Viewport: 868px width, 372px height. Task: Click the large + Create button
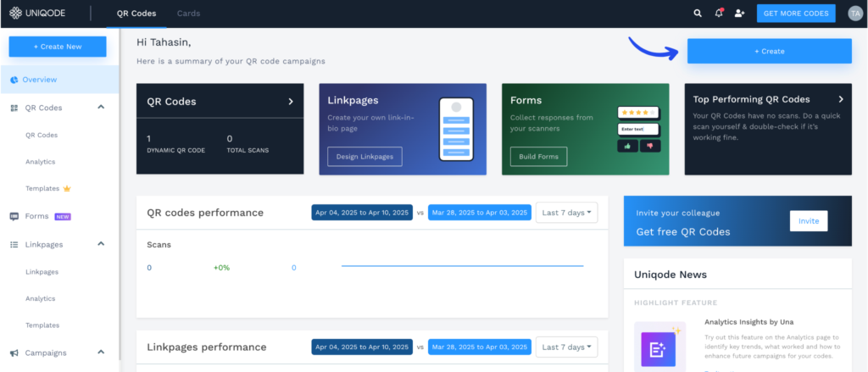pos(770,51)
